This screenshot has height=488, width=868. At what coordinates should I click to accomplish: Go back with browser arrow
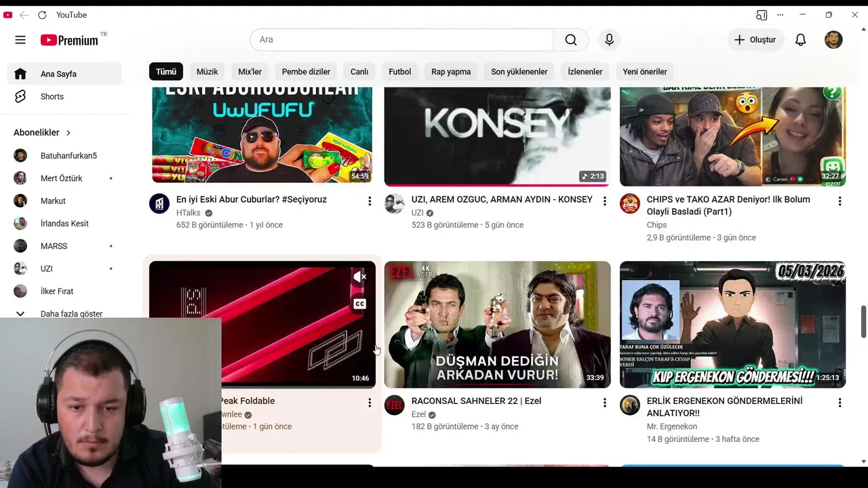(24, 15)
